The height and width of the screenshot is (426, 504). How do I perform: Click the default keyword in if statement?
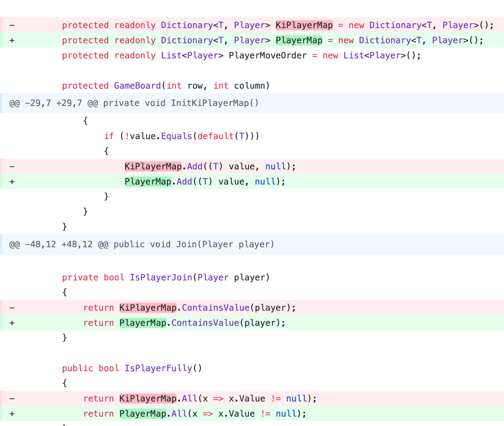215,136
